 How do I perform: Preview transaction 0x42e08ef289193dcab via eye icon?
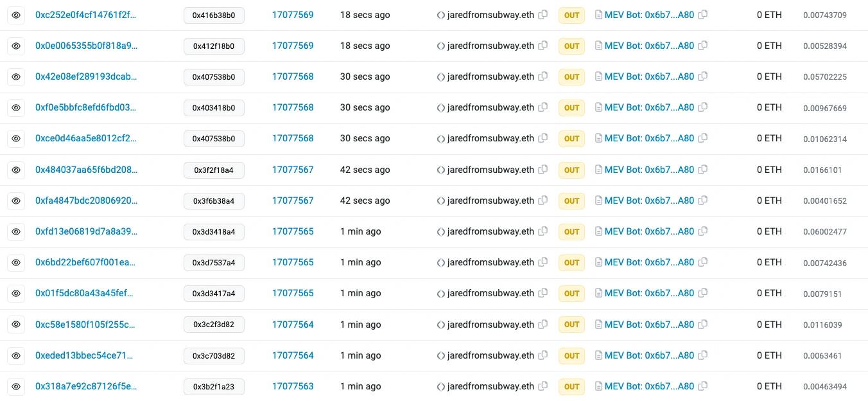tap(16, 77)
